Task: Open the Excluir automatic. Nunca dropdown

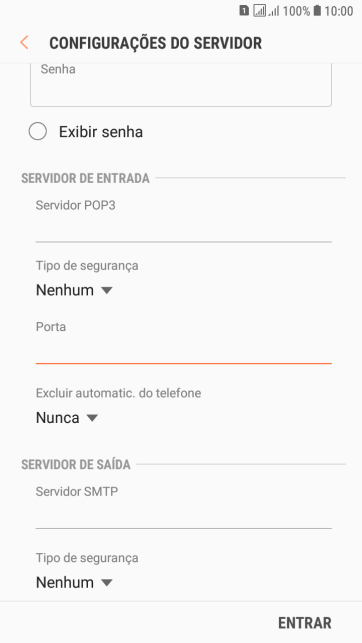Action: tap(67, 418)
